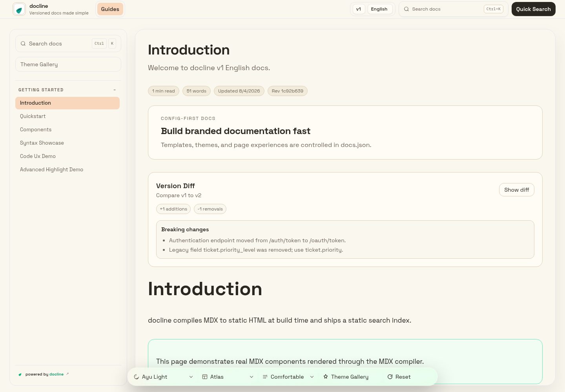Click the magnifier icon in header search

(x=406, y=9)
